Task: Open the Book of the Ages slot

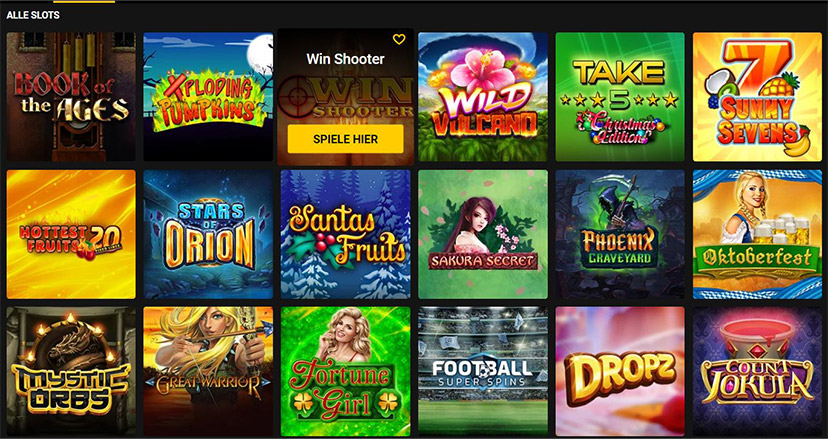Action: (x=71, y=97)
